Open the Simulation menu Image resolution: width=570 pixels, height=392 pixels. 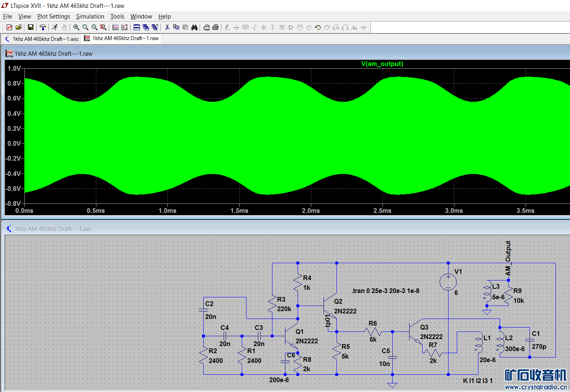click(x=90, y=16)
